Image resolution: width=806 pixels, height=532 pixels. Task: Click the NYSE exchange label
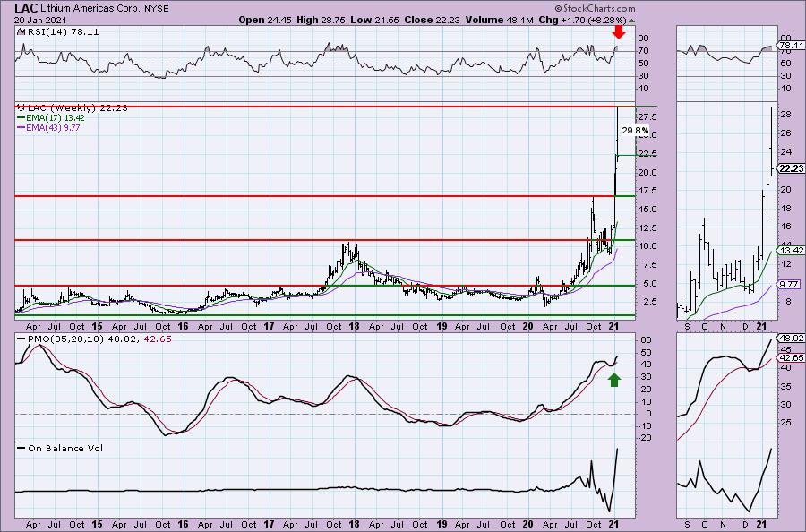coord(158,9)
